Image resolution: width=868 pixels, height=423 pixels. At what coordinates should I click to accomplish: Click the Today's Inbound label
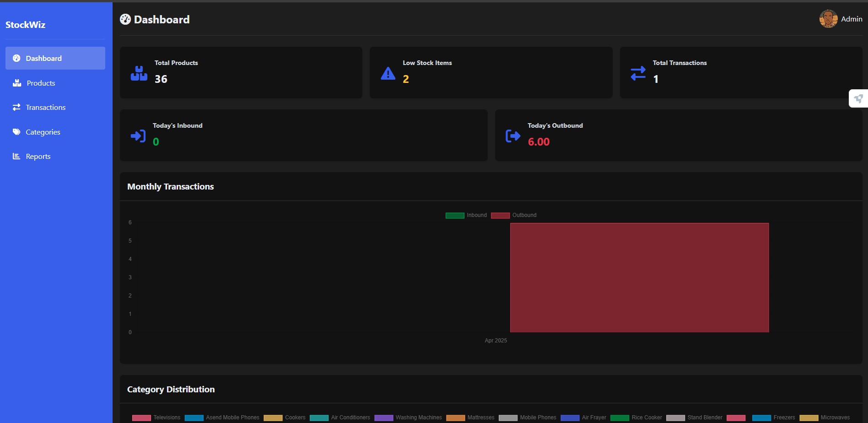pyautogui.click(x=178, y=125)
